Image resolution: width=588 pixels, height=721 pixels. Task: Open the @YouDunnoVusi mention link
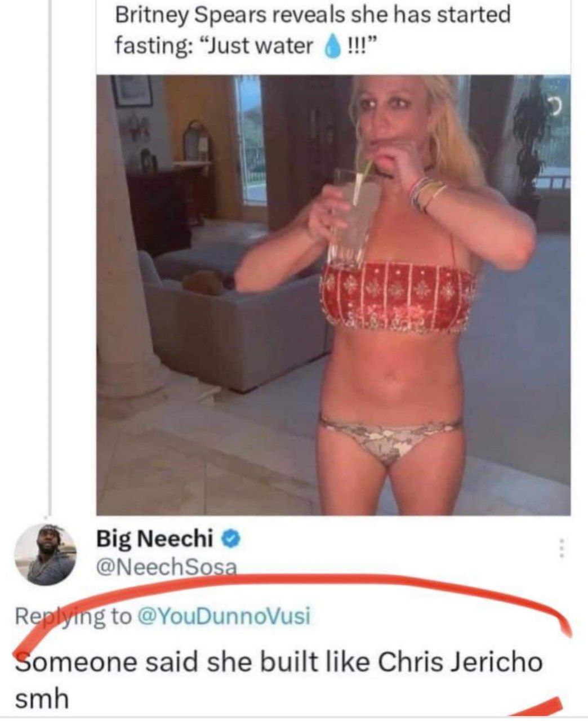[x=224, y=616]
